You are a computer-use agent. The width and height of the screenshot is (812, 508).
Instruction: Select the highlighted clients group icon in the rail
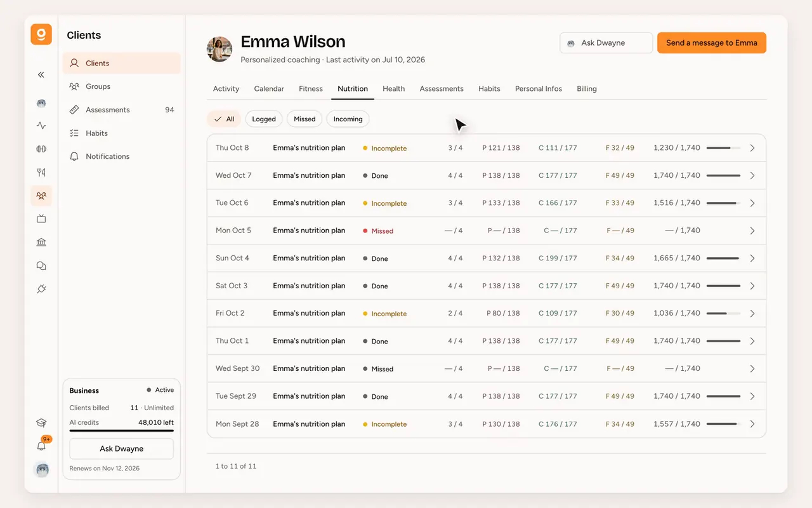pyautogui.click(x=41, y=196)
